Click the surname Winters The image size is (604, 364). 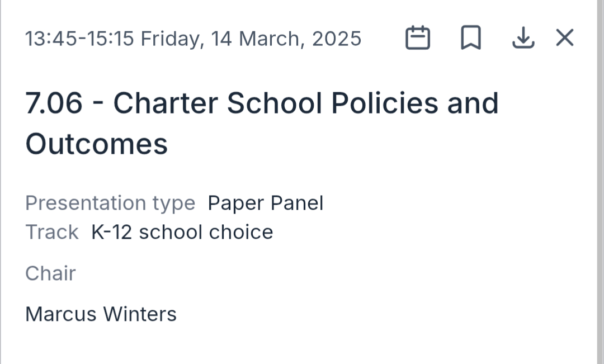[140, 314]
